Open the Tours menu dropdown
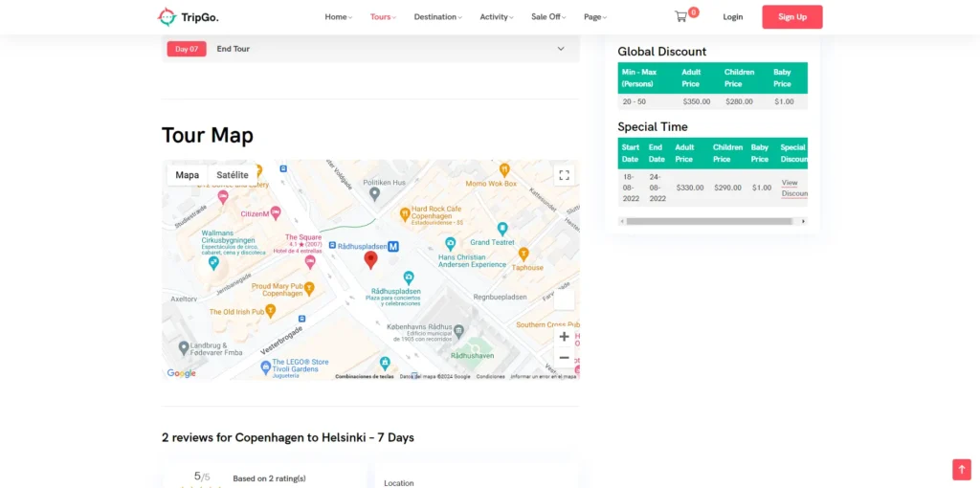Screen dimensions: 980x488 coord(383,17)
